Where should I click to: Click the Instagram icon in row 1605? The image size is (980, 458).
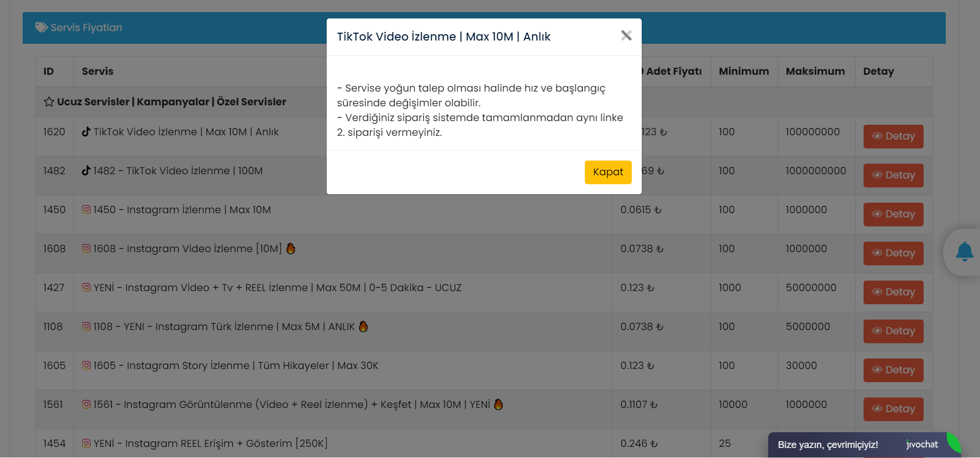[86, 365]
